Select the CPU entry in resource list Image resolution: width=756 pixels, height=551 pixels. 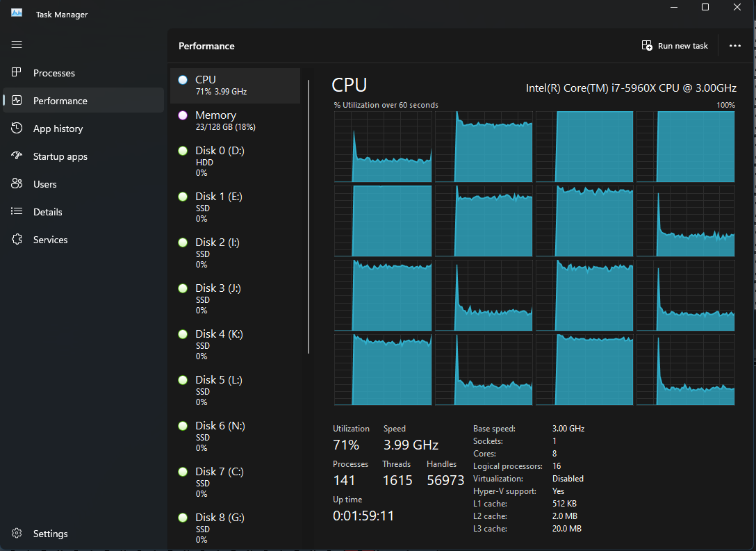(236, 85)
